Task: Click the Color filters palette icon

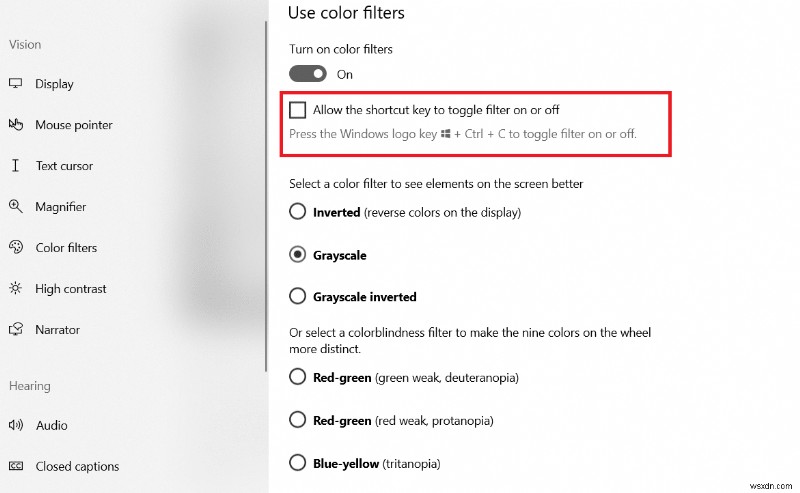Action: coord(16,248)
